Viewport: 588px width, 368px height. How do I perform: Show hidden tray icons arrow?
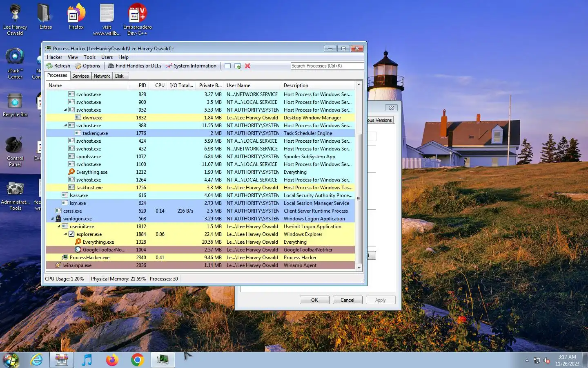527,361
